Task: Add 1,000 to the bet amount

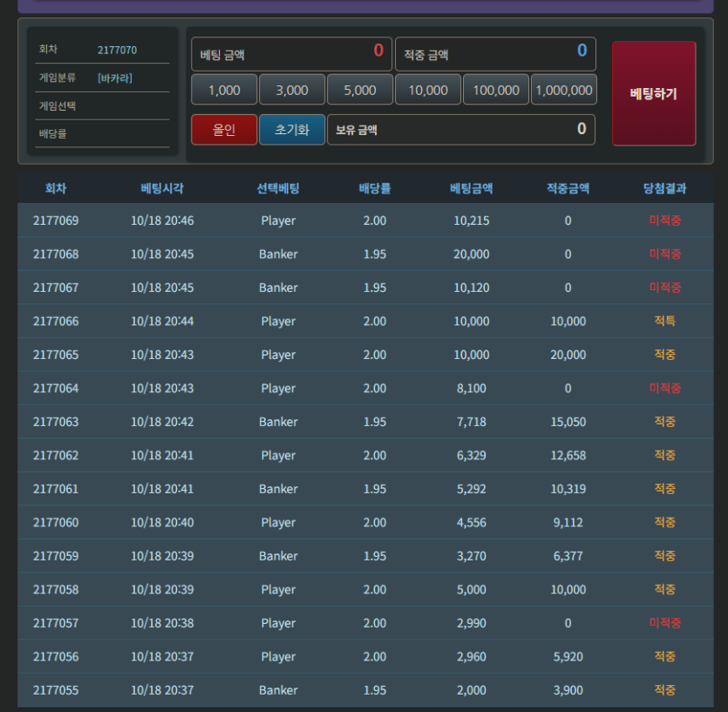Action: (224, 90)
